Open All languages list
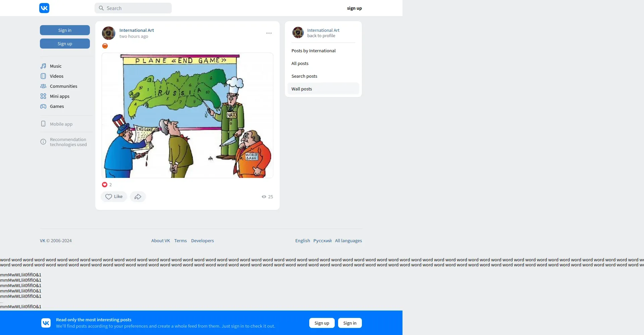Image resolution: width=644 pixels, height=335 pixels. coord(348,241)
